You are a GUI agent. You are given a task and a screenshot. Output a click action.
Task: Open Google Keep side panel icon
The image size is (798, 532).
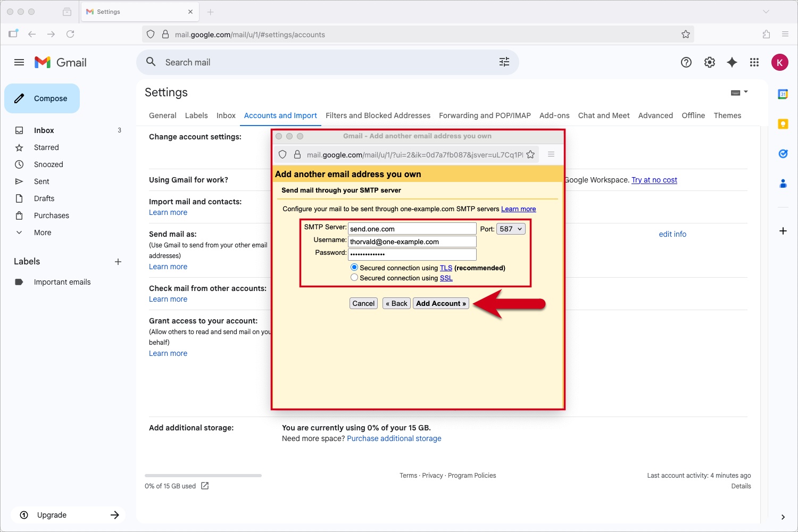(x=783, y=124)
